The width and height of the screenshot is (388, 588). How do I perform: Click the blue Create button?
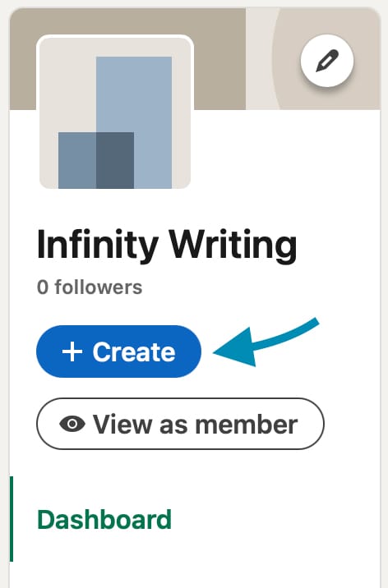pyautogui.click(x=118, y=351)
